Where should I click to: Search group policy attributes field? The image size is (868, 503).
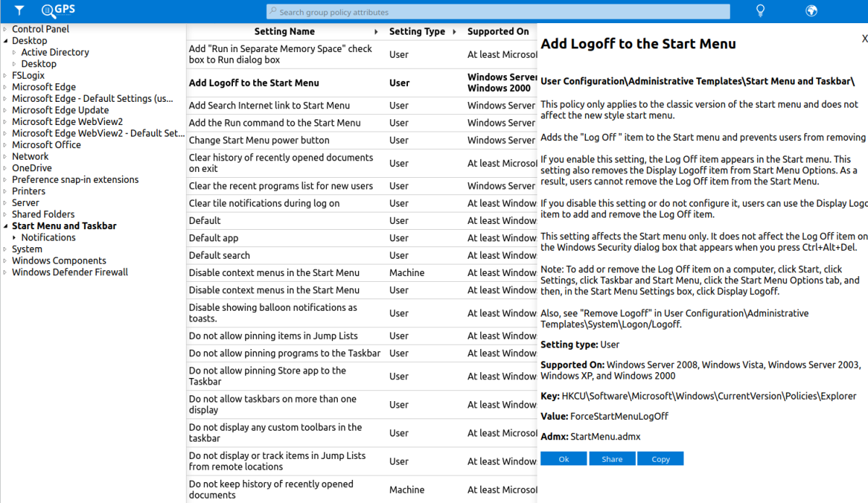click(498, 12)
